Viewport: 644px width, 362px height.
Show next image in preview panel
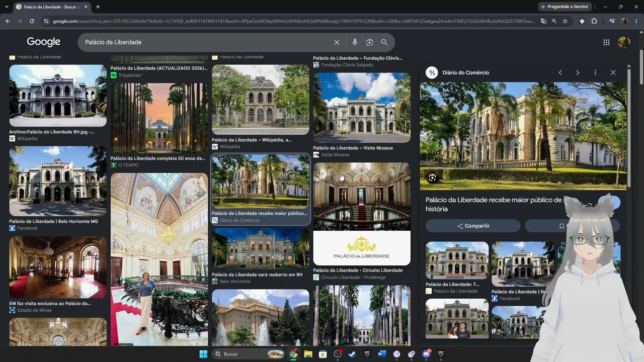point(578,72)
